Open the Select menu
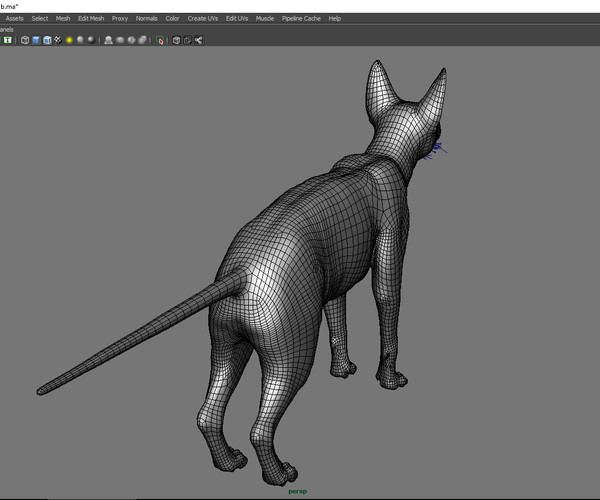The height and width of the screenshot is (500, 600). click(40, 18)
